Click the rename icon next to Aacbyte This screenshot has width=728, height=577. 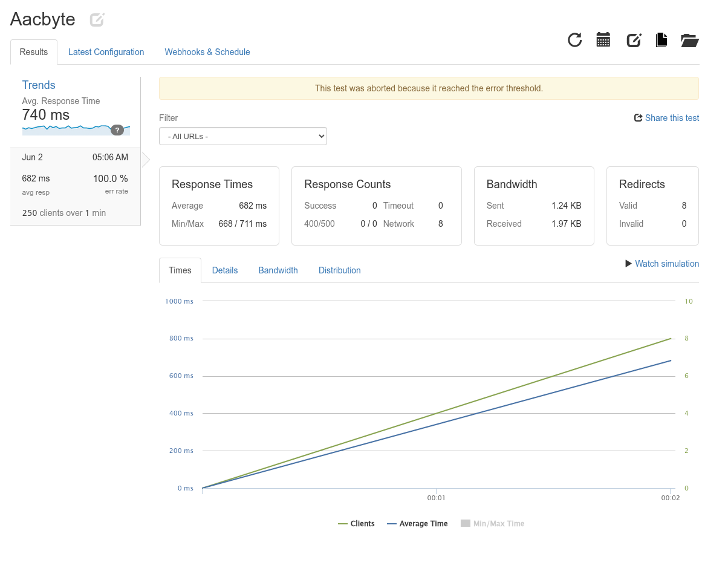coord(97,20)
